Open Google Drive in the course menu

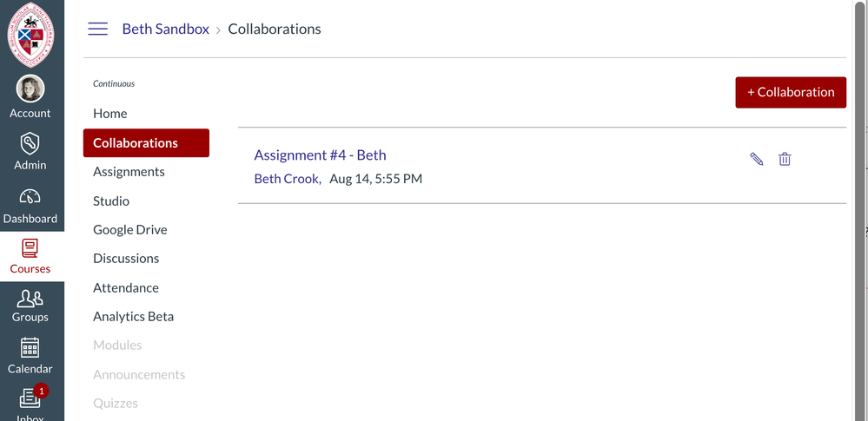click(130, 230)
